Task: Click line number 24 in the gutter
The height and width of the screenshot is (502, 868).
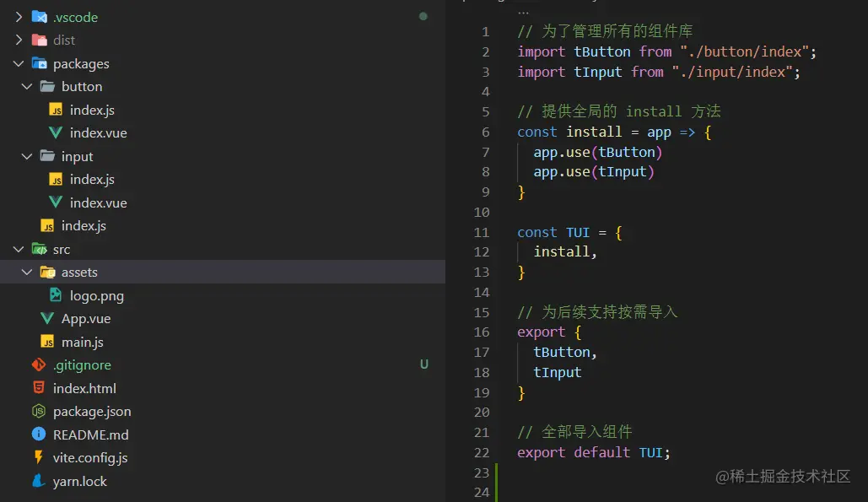Action: tap(482, 492)
